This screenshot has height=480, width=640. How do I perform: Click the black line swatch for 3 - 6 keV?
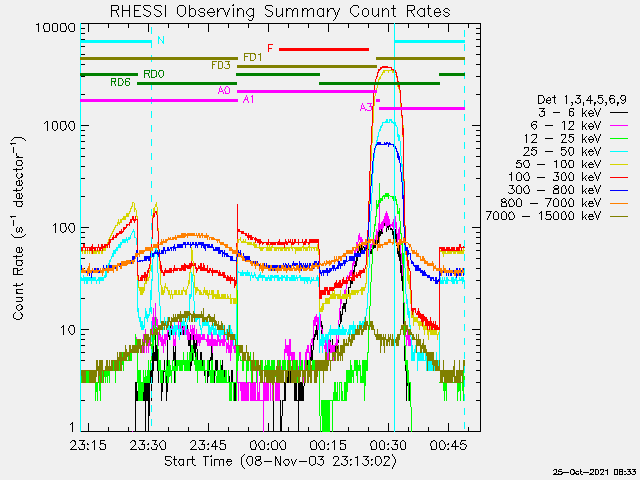(x=619, y=113)
